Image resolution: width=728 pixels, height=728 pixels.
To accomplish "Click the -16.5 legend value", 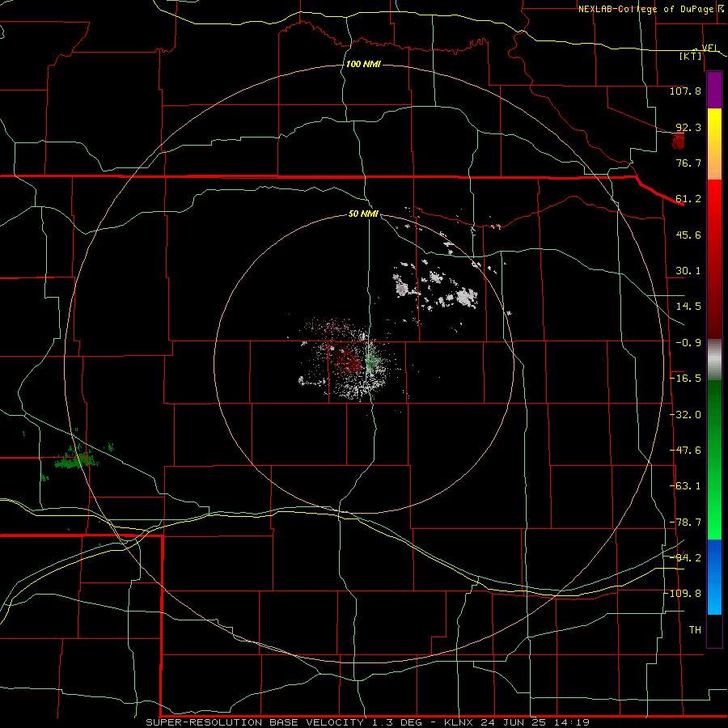I will tap(685, 379).
